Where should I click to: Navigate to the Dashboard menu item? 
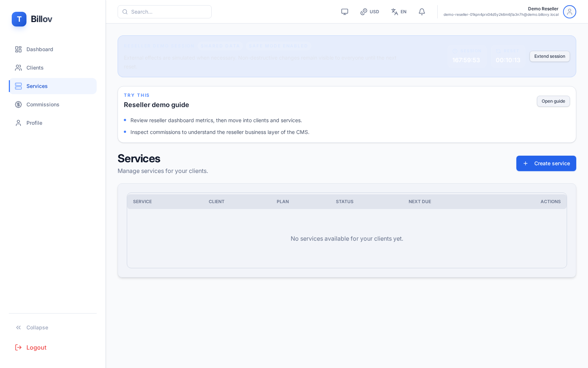point(40,49)
